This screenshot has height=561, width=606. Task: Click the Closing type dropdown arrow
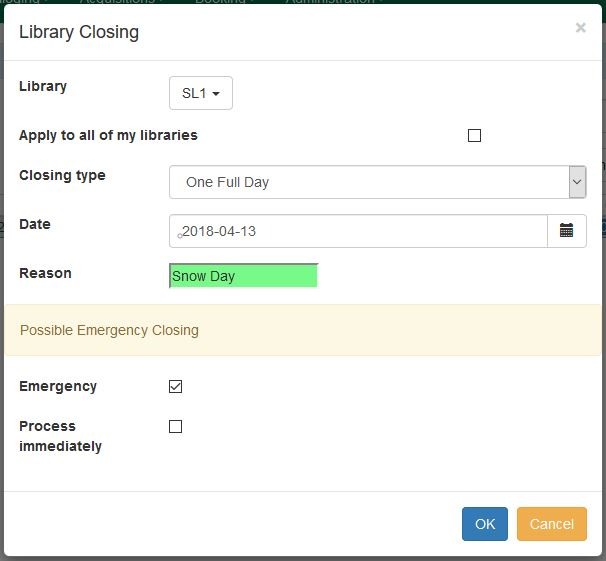click(577, 182)
